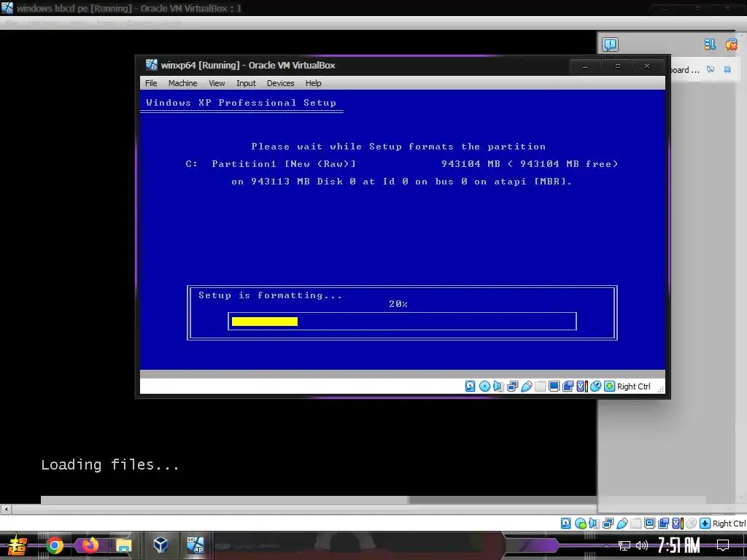Click green keyboard capture arrow in winxp64 status bar

(x=609, y=386)
